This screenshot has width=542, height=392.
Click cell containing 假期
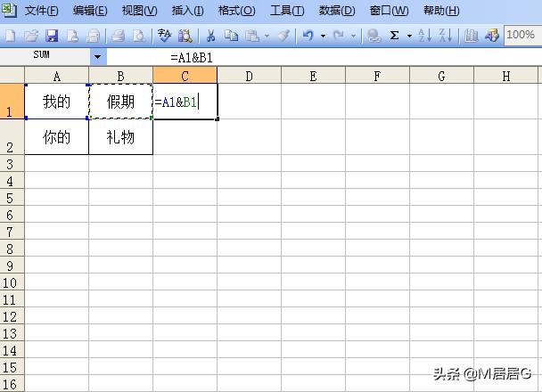point(120,102)
